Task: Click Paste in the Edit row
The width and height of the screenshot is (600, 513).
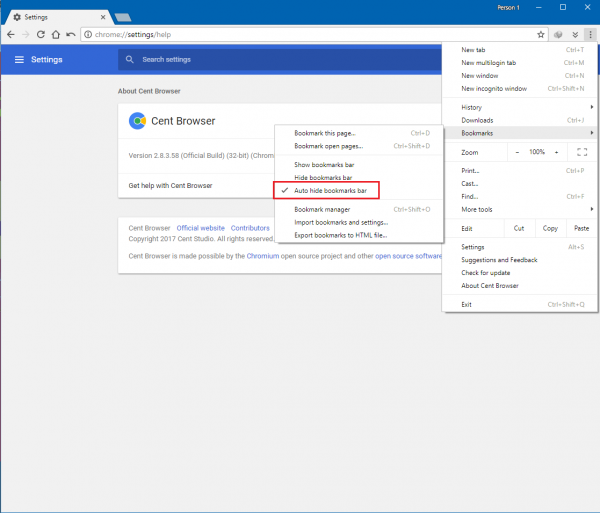Action: pos(581,228)
